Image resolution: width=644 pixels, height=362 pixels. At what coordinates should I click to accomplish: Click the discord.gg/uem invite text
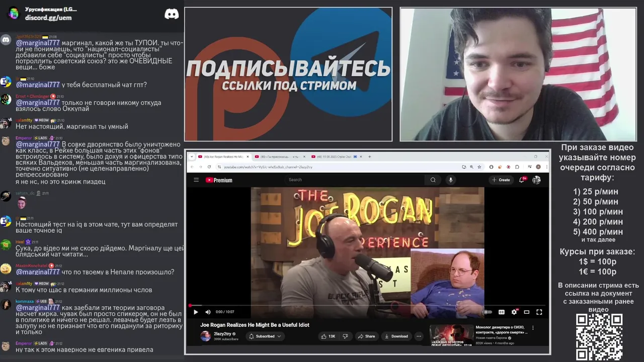(x=48, y=18)
